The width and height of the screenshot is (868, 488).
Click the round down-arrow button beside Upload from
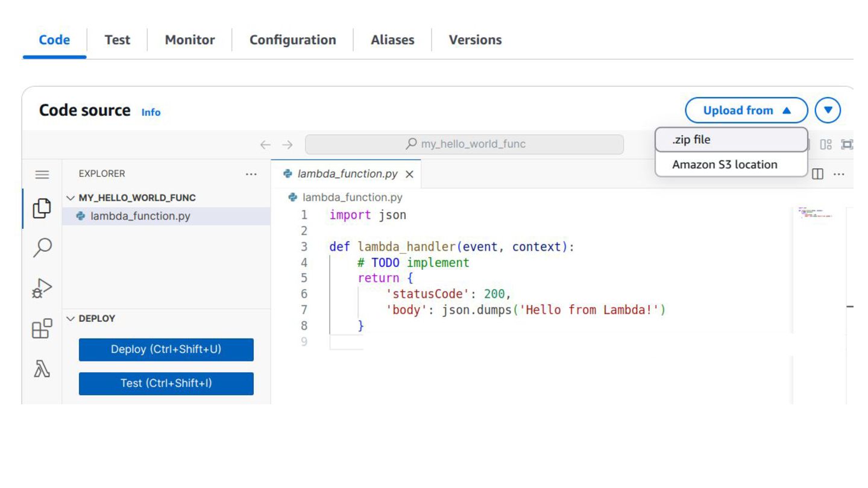(828, 110)
